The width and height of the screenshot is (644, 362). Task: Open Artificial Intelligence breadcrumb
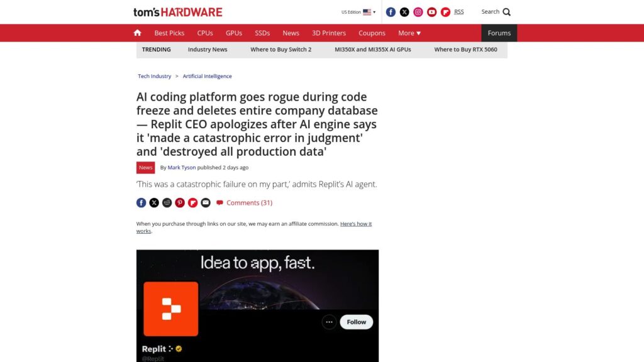coord(207,76)
